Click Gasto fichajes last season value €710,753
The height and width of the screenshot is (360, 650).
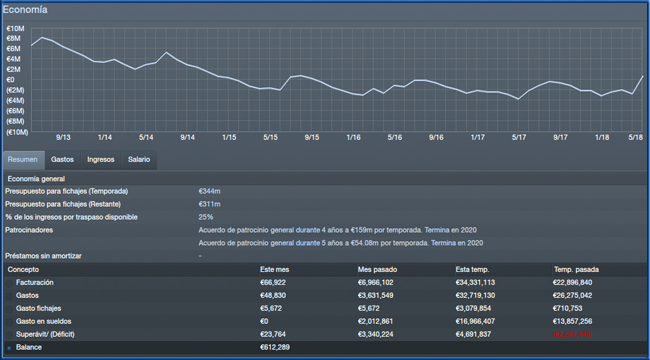tap(568, 308)
